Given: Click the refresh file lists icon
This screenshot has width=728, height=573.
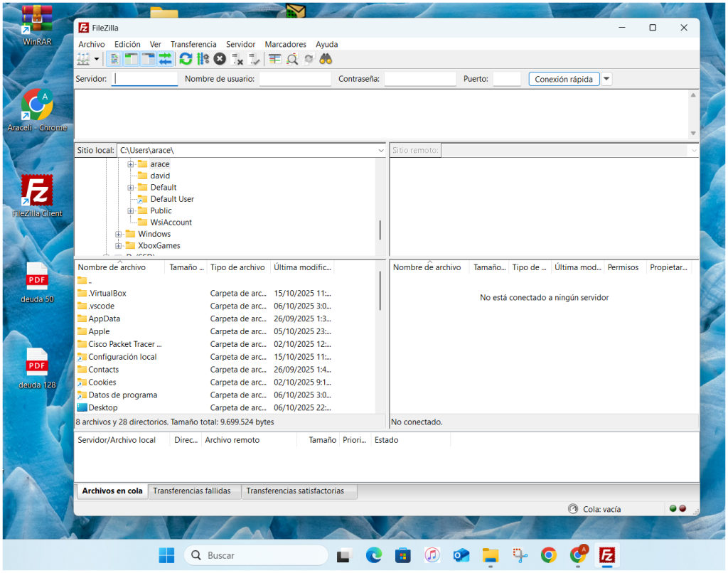Looking at the screenshot, I should (186, 59).
